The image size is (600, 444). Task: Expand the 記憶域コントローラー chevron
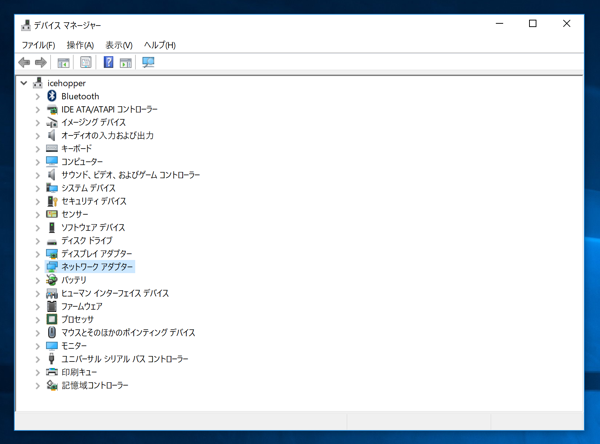click(38, 385)
